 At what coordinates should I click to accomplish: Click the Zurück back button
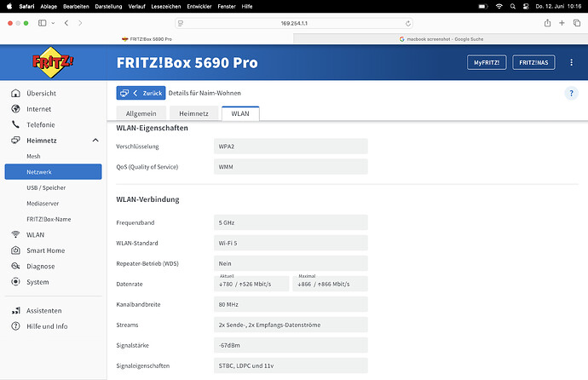point(141,93)
